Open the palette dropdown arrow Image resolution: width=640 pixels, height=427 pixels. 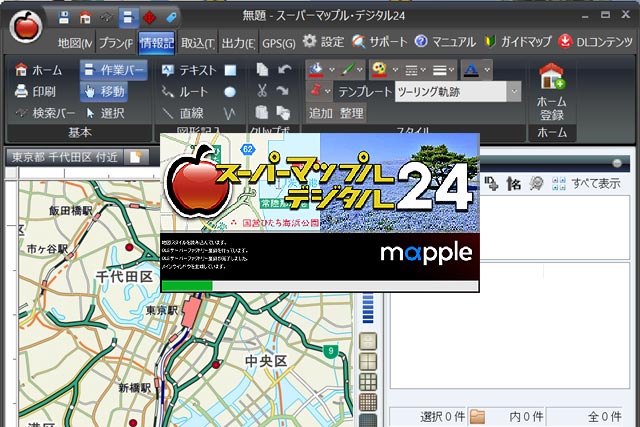(x=395, y=70)
